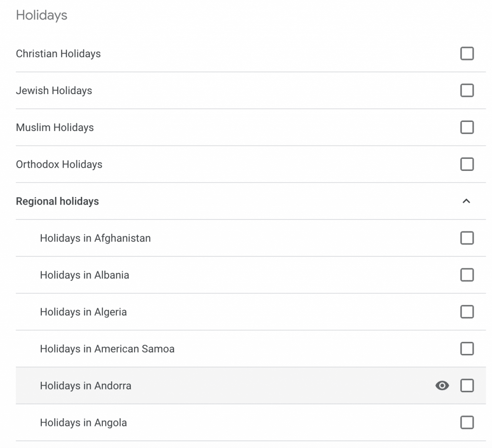Select the Holidays in Andorra list item

86,386
